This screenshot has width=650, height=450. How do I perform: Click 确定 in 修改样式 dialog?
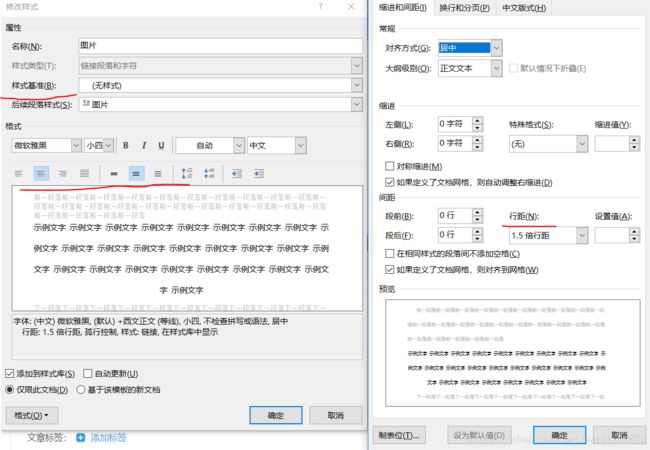point(276,415)
